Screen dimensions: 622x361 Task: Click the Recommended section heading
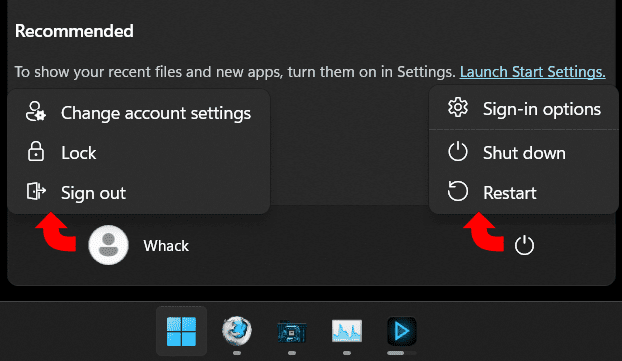pos(74,31)
